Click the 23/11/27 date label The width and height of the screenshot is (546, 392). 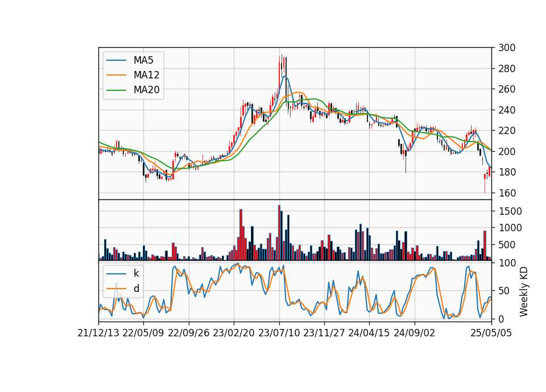pyautogui.click(x=324, y=333)
